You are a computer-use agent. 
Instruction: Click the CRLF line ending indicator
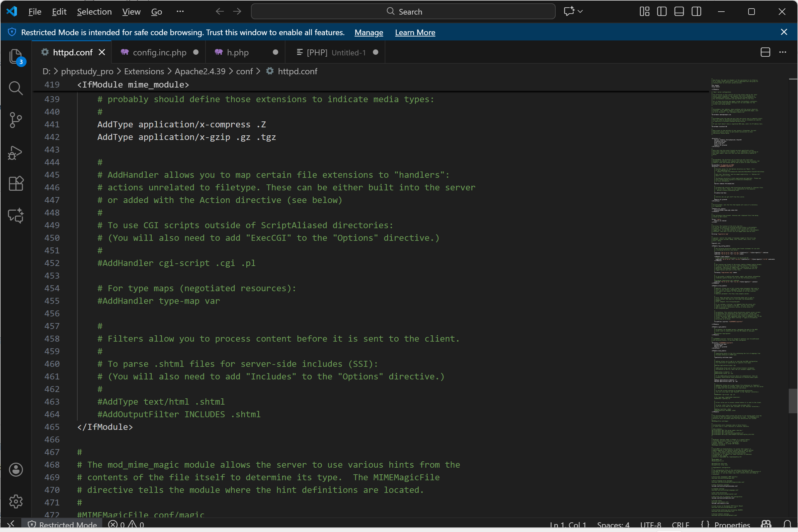pyautogui.click(x=680, y=524)
